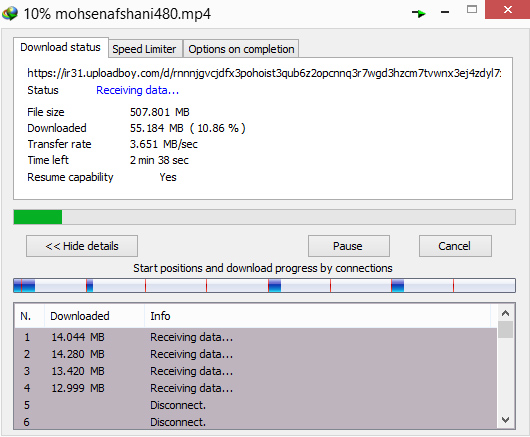Cancel the download
Viewport: 530px width, 437px height.
coord(455,246)
